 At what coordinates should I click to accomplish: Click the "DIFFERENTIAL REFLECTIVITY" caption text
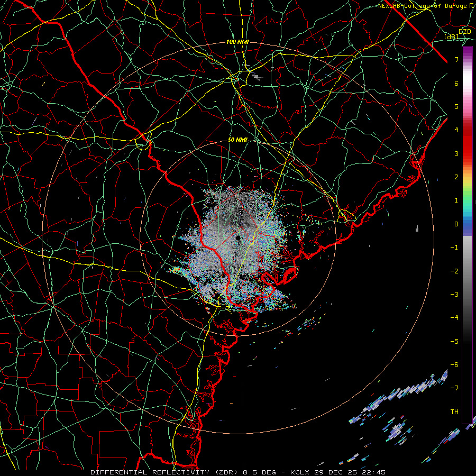coord(150,472)
